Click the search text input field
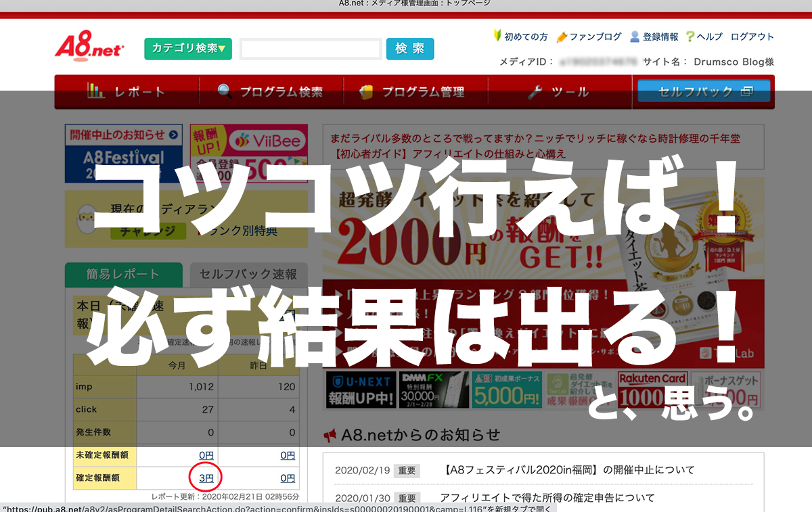The width and height of the screenshot is (812, 512). (x=311, y=49)
